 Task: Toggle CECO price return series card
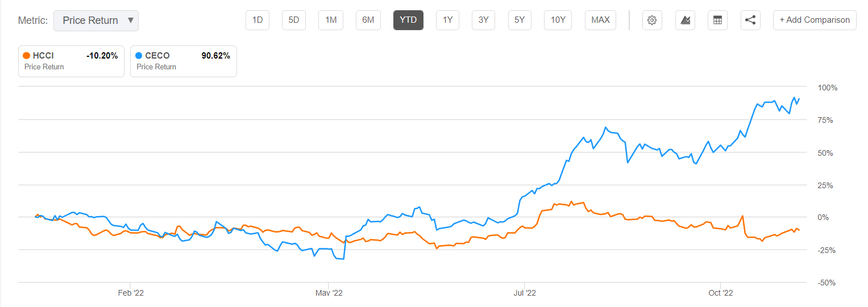pyautogui.click(x=184, y=61)
